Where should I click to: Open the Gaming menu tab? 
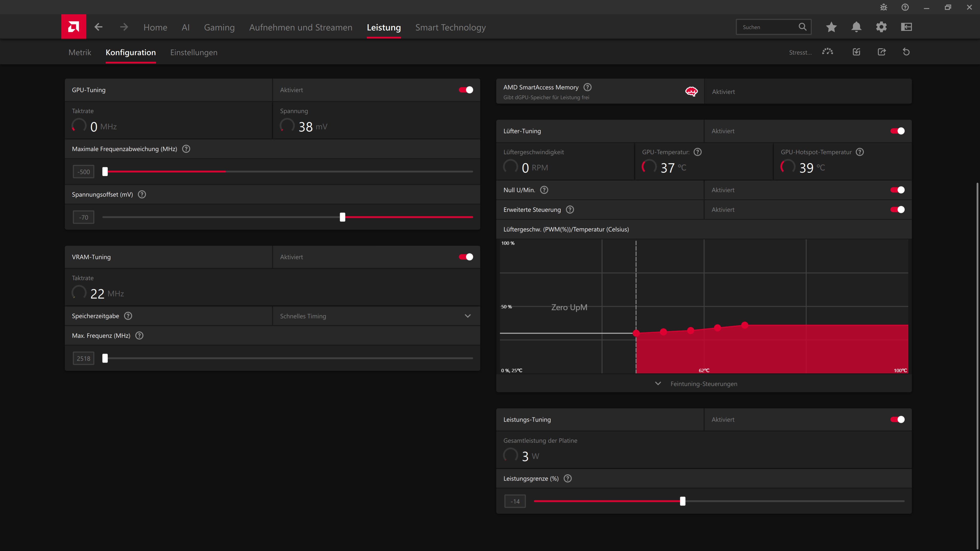click(x=219, y=27)
